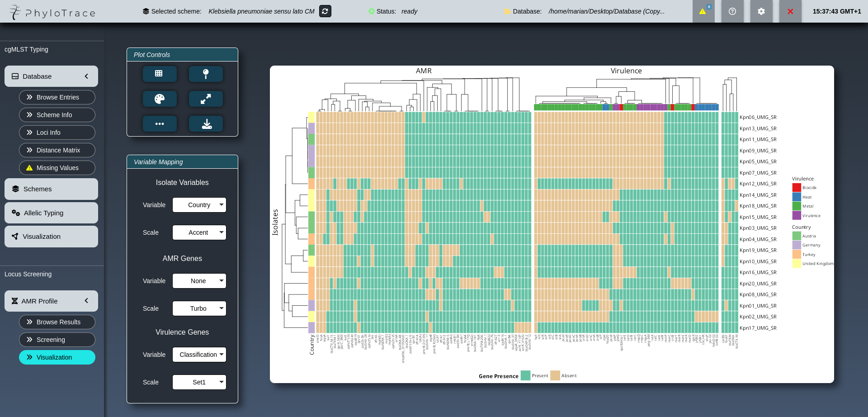Open the help question mark button
This screenshot has height=417, width=868.
click(732, 11)
